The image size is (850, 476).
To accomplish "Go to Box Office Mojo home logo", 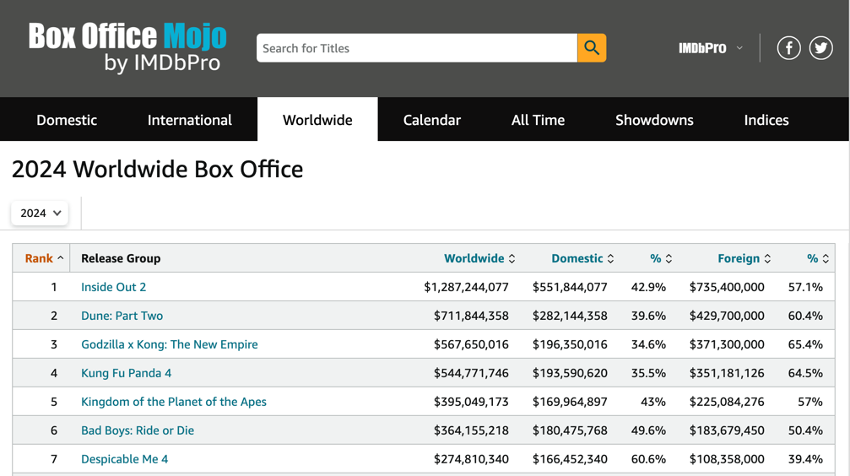I will coord(127,48).
